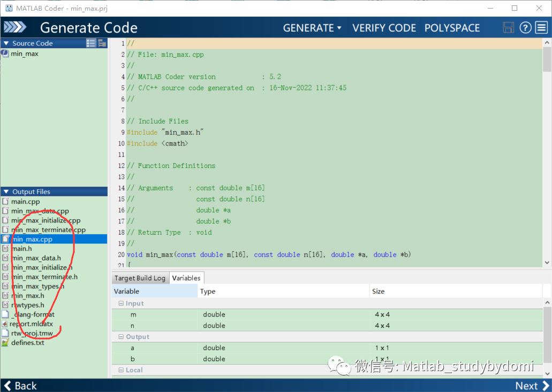The height and width of the screenshot is (392, 552).
Task: Switch Source Code panel to tree view icon
Action: (x=102, y=43)
